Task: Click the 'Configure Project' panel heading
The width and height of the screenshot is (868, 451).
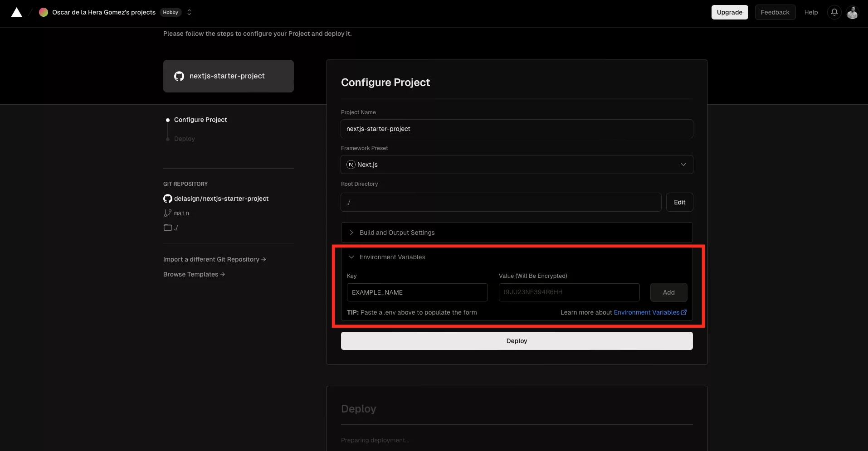Action: pyautogui.click(x=385, y=82)
